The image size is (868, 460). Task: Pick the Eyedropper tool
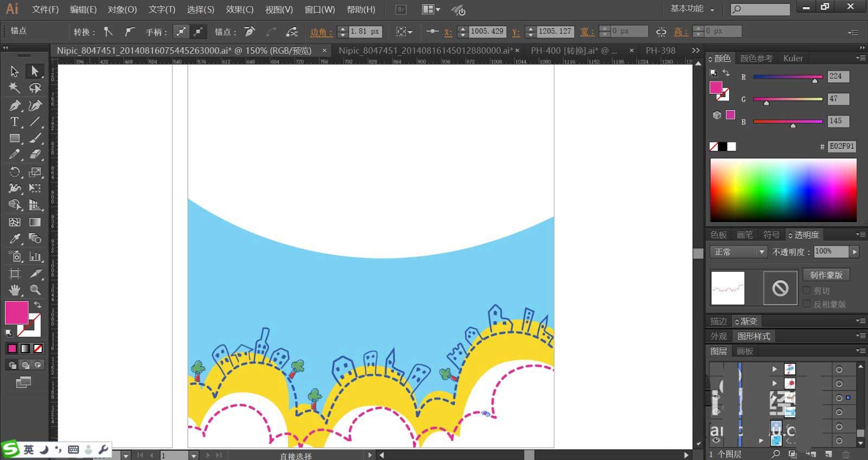pos(15,239)
